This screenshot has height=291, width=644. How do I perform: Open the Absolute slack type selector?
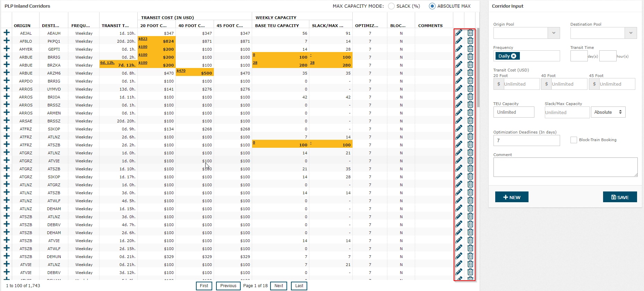[x=608, y=112]
